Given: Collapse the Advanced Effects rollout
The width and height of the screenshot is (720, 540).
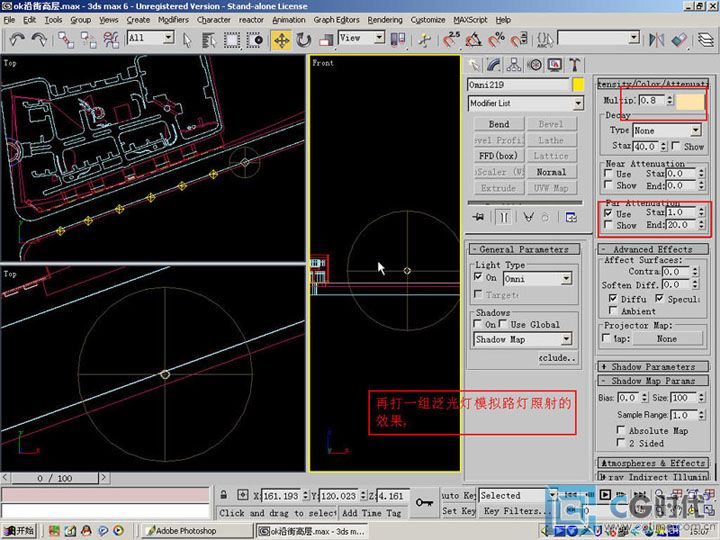Looking at the screenshot, I should 652,249.
